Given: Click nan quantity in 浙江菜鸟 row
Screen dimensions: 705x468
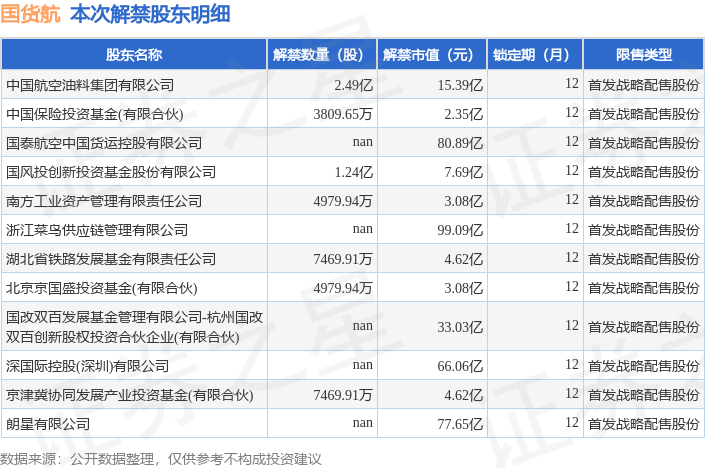Looking at the screenshot, I should click(363, 229).
